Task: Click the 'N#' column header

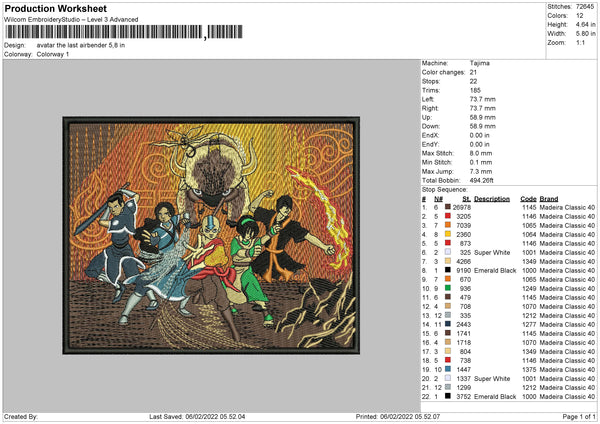Action: tap(439, 199)
